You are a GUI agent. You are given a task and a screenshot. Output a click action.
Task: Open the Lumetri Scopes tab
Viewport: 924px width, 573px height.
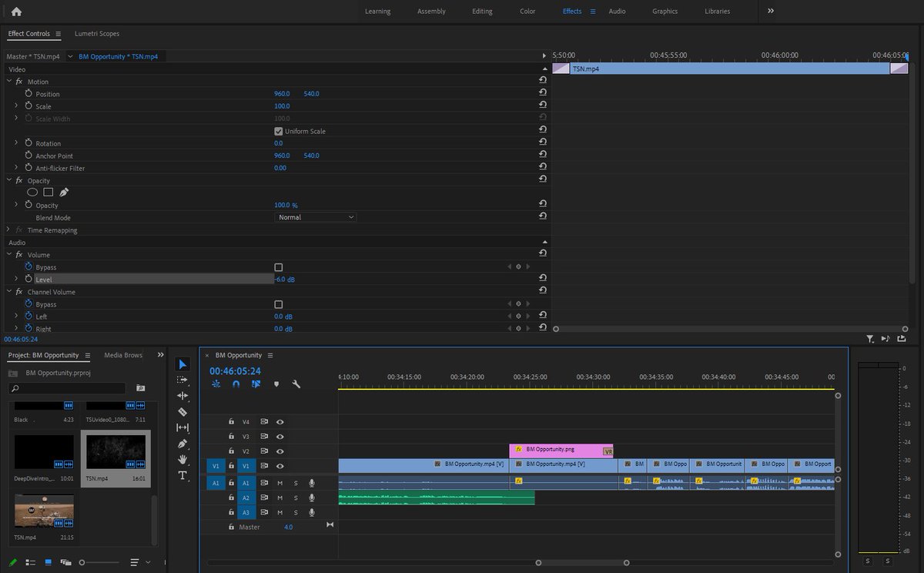97,34
